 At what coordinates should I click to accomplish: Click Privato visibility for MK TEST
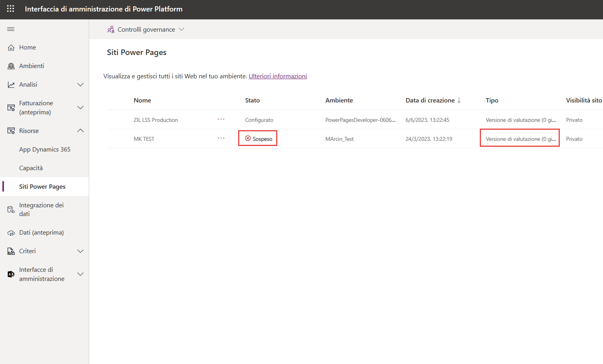click(574, 139)
